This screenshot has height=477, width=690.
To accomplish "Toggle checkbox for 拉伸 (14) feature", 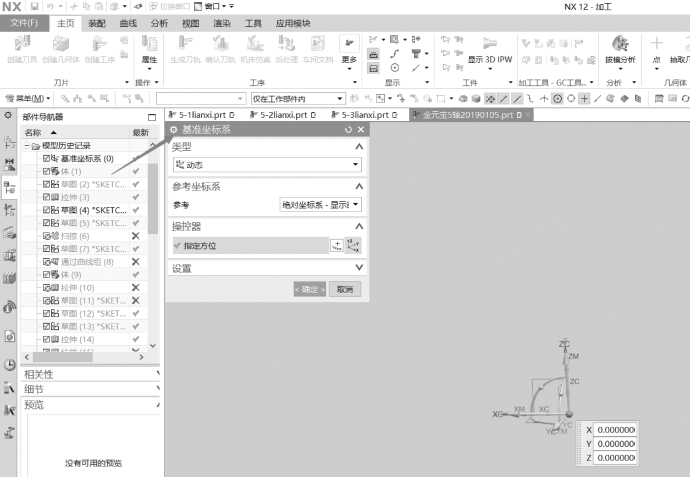I will (x=46, y=339).
